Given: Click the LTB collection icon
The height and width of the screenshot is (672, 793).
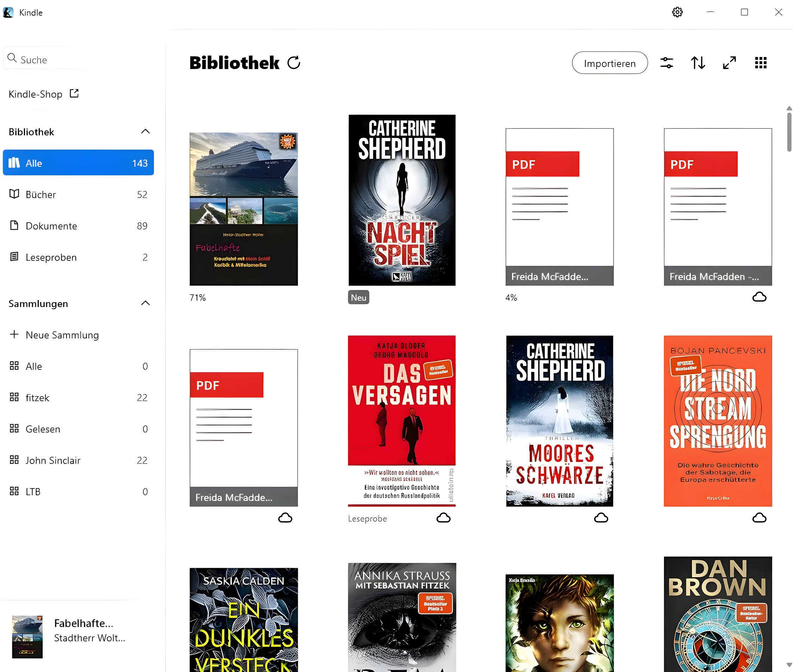Looking at the screenshot, I should pos(14,491).
